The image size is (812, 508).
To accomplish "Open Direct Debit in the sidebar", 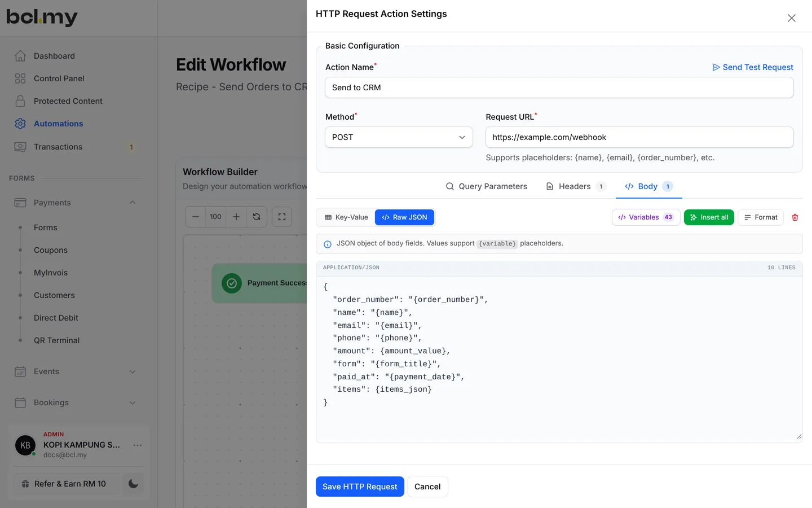I will point(56,318).
